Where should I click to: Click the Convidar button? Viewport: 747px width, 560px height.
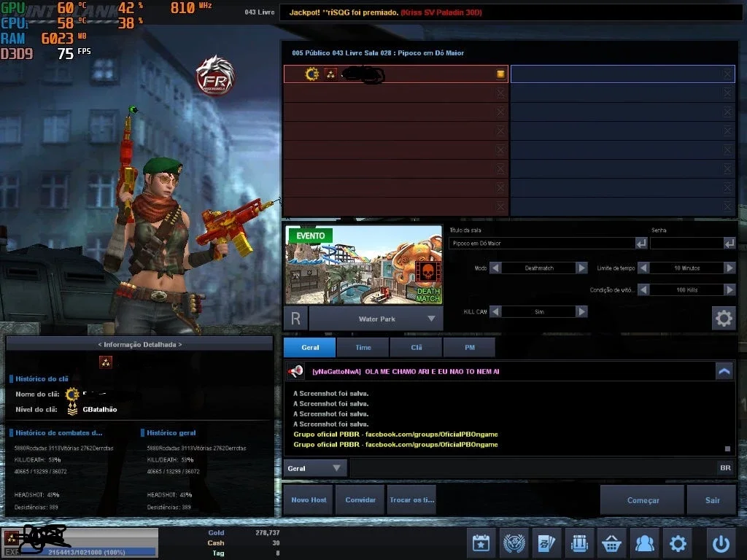click(x=360, y=500)
